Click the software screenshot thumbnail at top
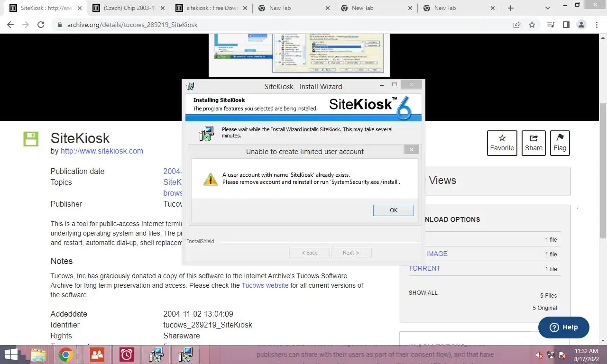 coord(299,55)
